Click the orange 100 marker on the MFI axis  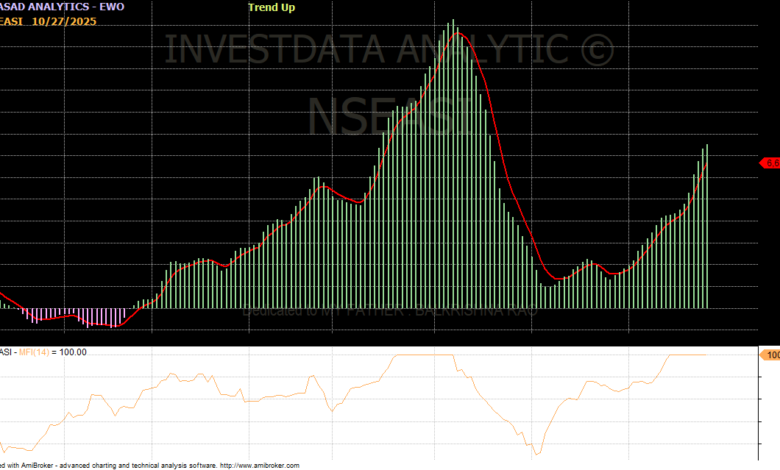click(x=771, y=355)
